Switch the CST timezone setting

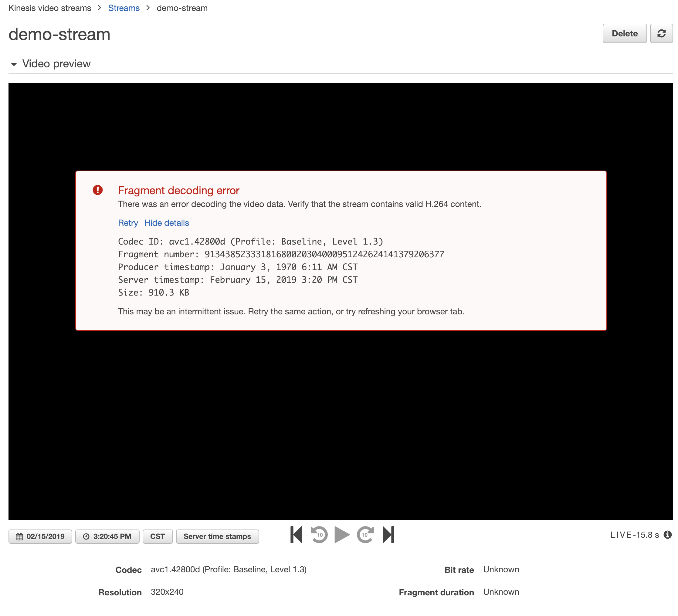click(x=158, y=536)
